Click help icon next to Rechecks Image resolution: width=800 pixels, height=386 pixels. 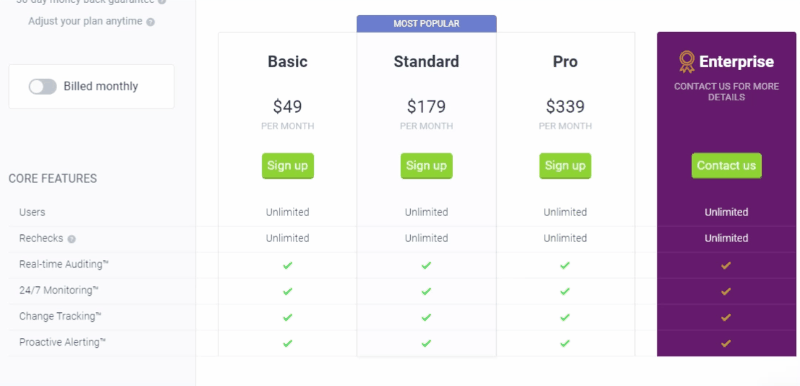point(71,239)
